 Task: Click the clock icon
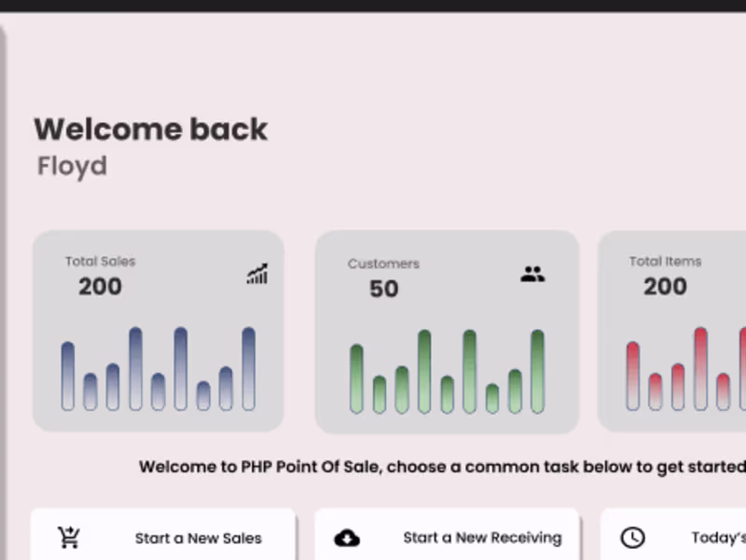pos(632,538)
